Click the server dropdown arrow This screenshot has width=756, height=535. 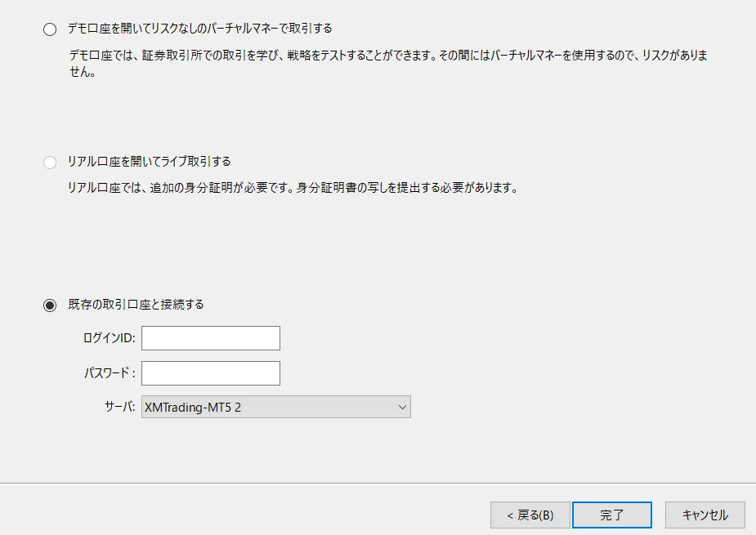[402, 406]
